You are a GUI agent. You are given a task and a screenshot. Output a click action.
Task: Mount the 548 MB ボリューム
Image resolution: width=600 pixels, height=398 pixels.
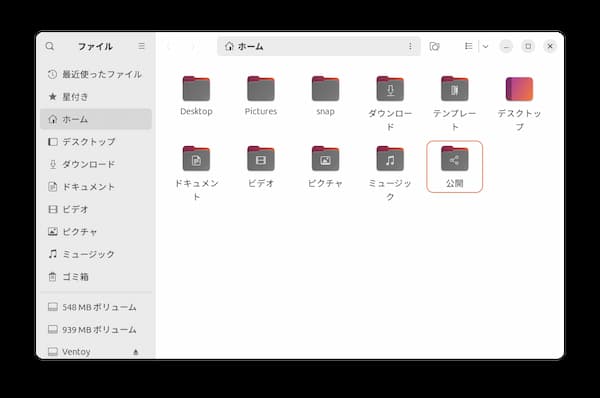(96, 307)
